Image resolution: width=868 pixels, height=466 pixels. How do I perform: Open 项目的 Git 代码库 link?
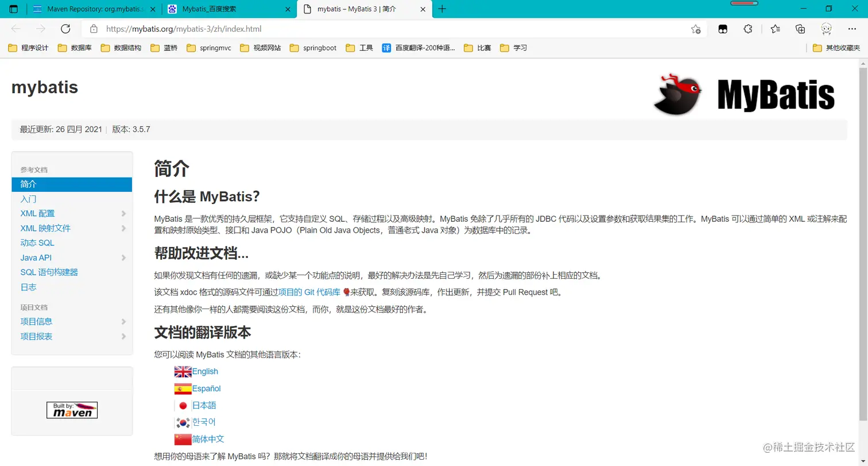pyautogui.click(x=309, y=292)
